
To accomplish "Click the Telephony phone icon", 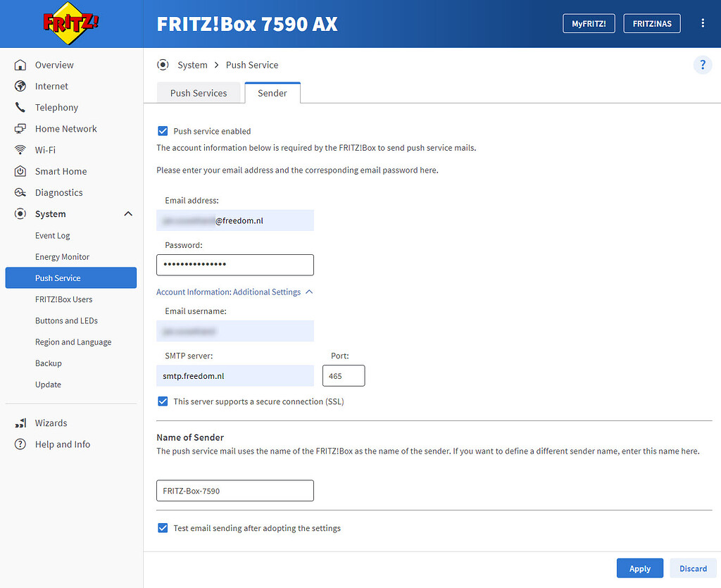I will (20, 108).
